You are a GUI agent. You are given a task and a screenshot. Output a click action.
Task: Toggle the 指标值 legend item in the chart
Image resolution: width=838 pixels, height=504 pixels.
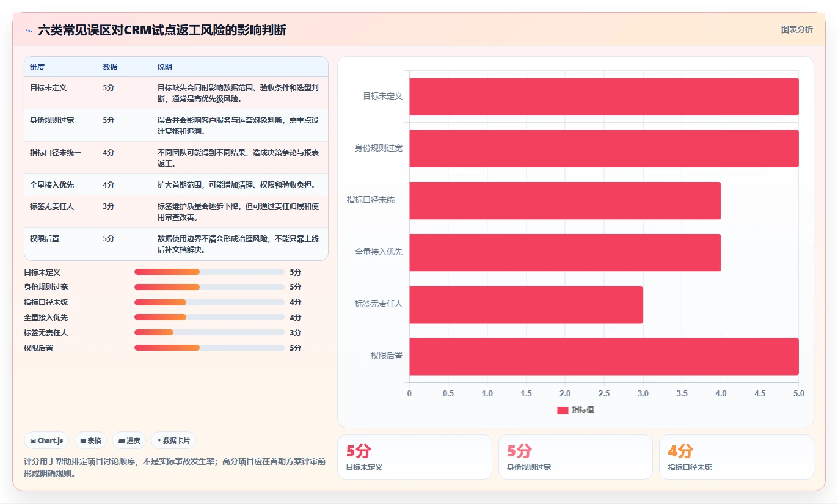tap(575, 410)
